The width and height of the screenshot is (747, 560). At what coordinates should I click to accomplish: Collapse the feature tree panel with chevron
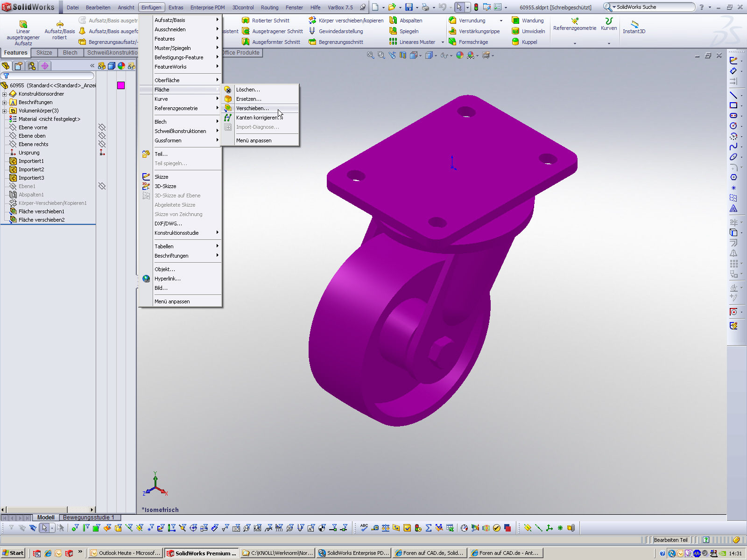92,66
